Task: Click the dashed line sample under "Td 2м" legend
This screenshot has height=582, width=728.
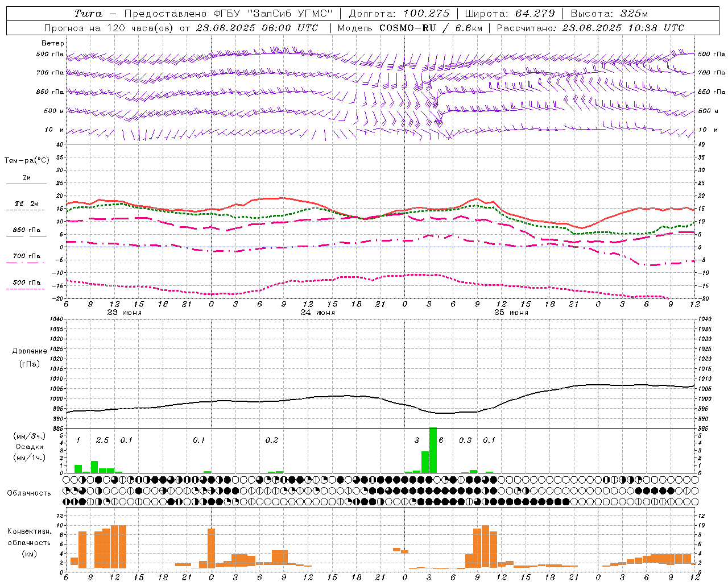Action: 25,210
